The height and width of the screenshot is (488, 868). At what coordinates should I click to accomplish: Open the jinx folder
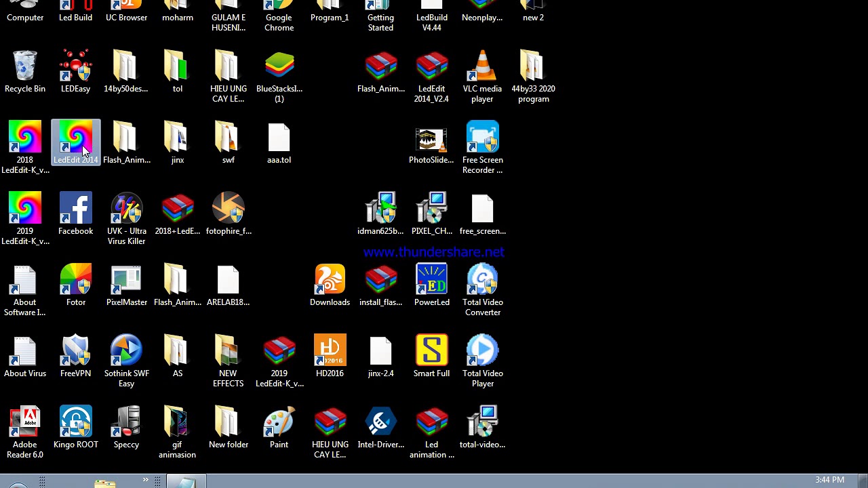click(x=178, y=143)
